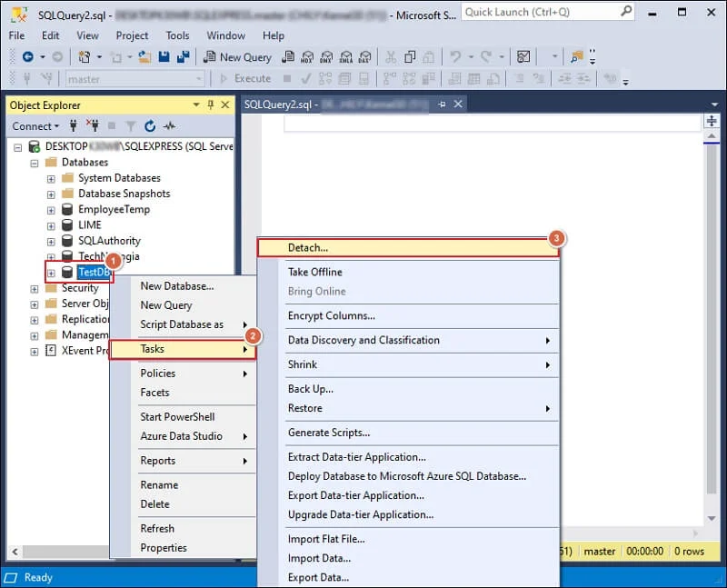This screenshot has width=727, height=588.
Task: Click the Open File folder icon
Action: tap(144, 57)
